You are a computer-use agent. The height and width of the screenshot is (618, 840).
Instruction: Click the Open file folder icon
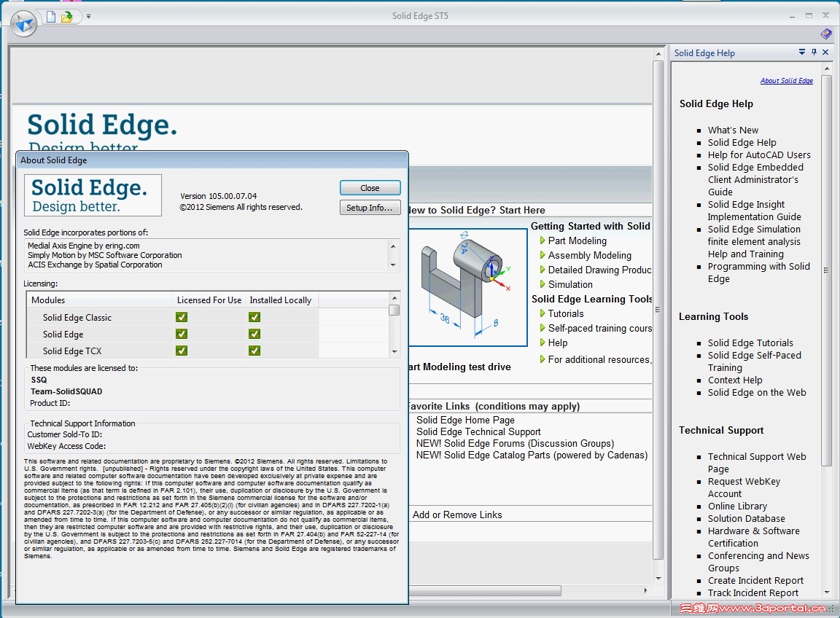coord(67,17)
